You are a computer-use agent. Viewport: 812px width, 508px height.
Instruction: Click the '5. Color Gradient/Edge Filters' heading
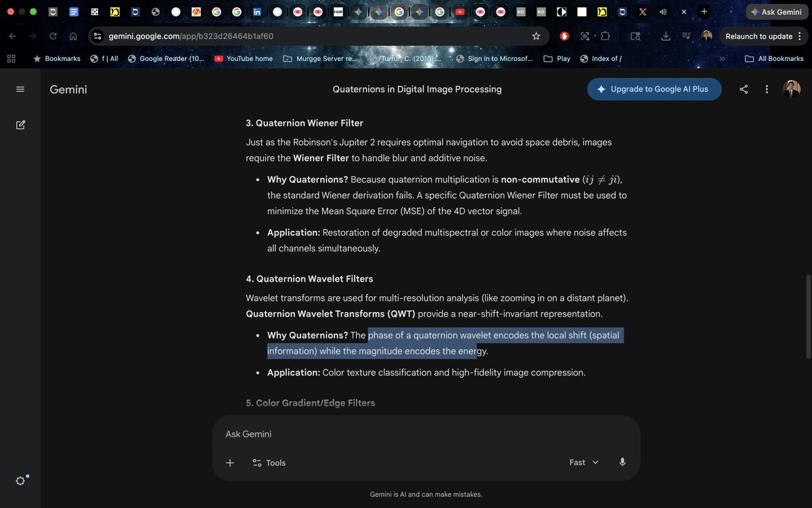pyautogui.click(x=310, y=403)
